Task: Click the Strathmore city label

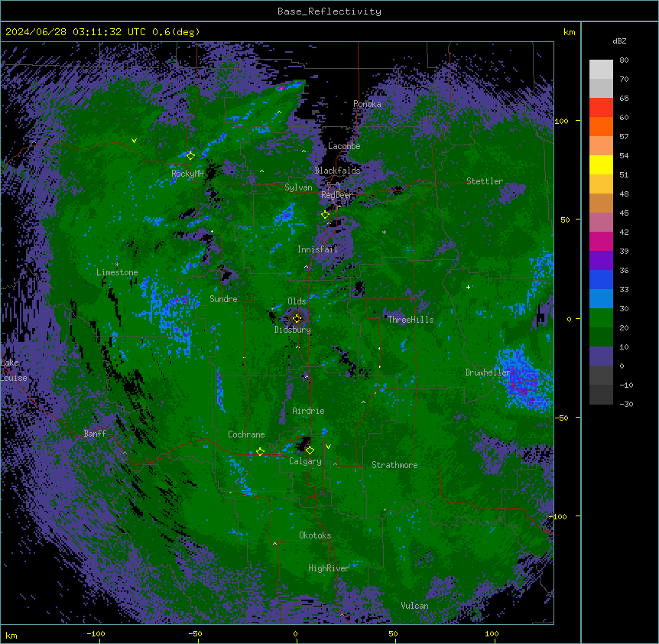Action: [x=394, y=465]
